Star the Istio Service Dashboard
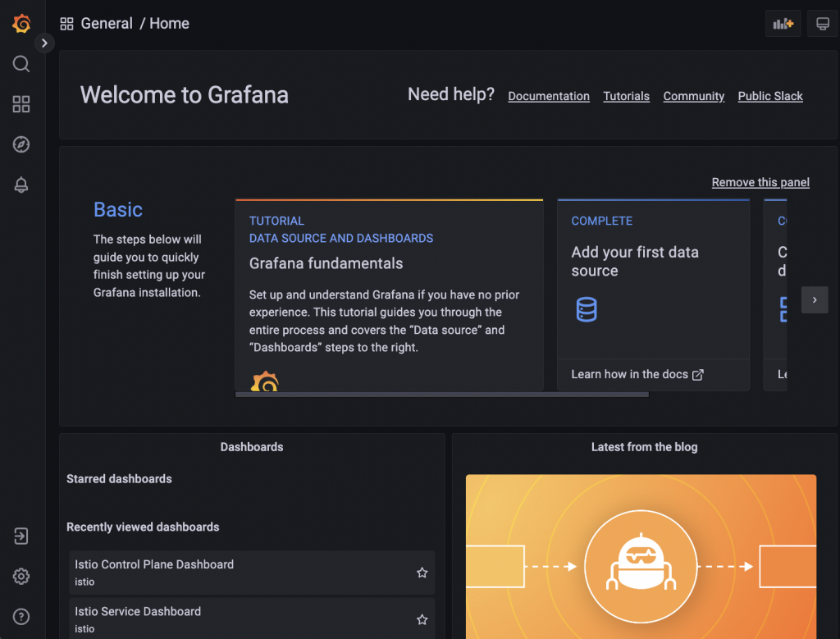Viewport: 840px width, 639px height. 422,619
